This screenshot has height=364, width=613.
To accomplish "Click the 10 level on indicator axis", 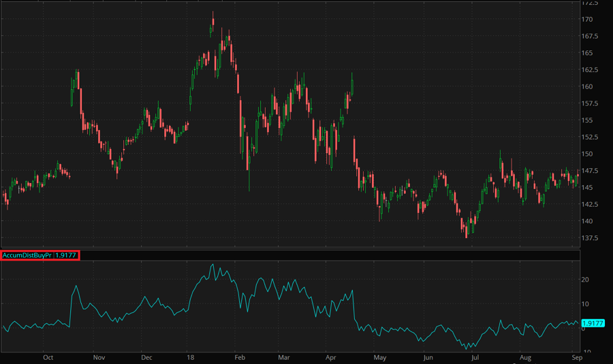I will [585, 303].
